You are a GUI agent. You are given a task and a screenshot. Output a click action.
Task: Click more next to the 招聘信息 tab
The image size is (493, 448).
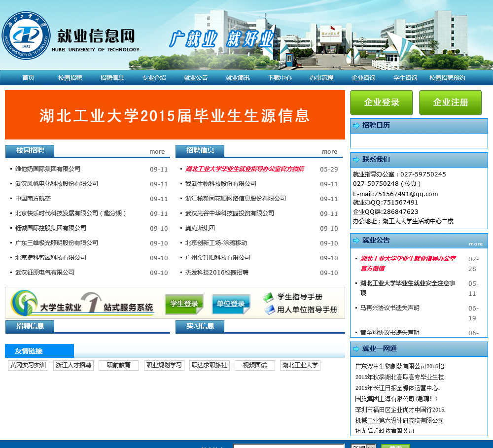(x=329, y=151)
